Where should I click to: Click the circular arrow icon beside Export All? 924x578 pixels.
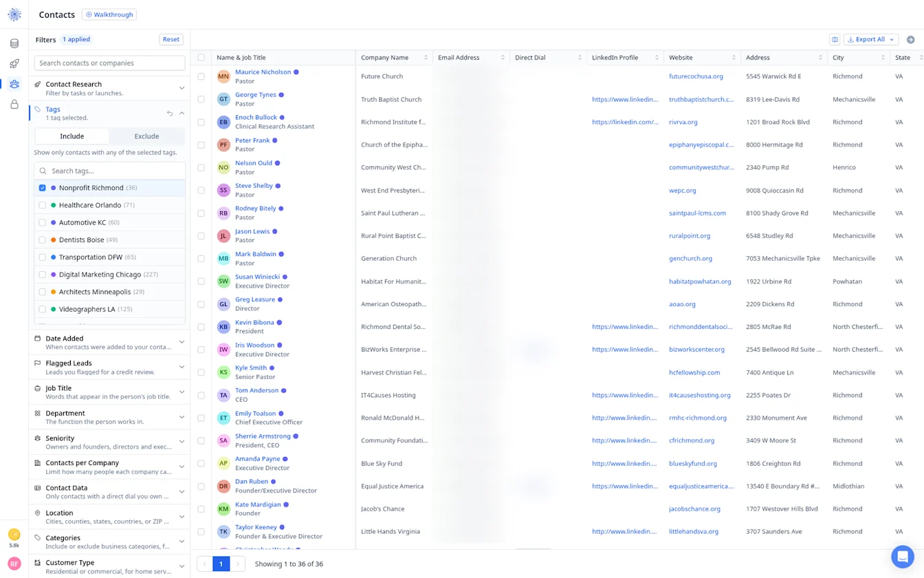click(911, 39)
